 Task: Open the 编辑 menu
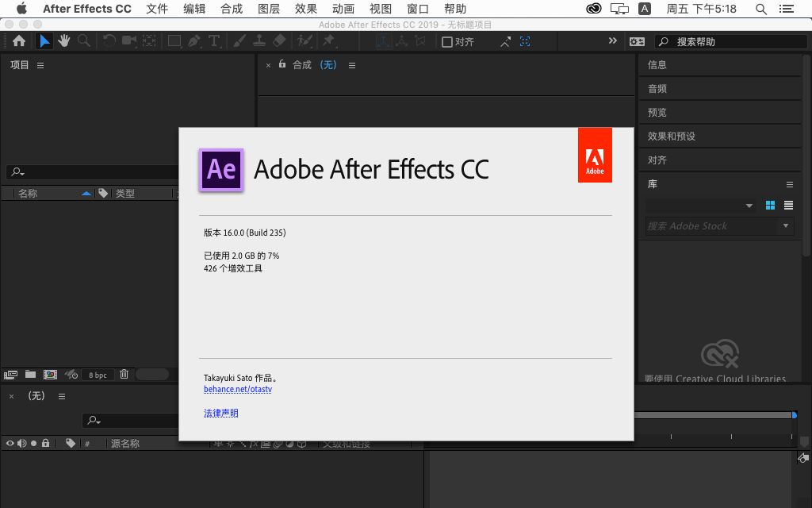[x=194, y=9]
